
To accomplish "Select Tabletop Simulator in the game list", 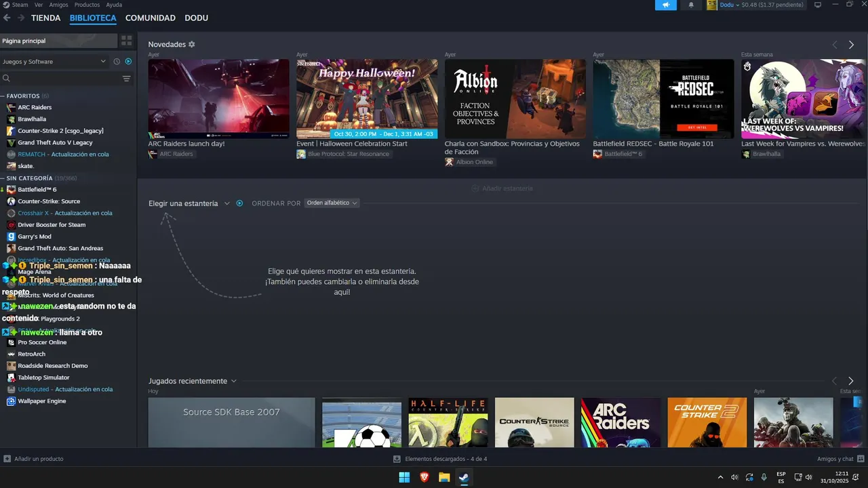I will pos(43,378).
